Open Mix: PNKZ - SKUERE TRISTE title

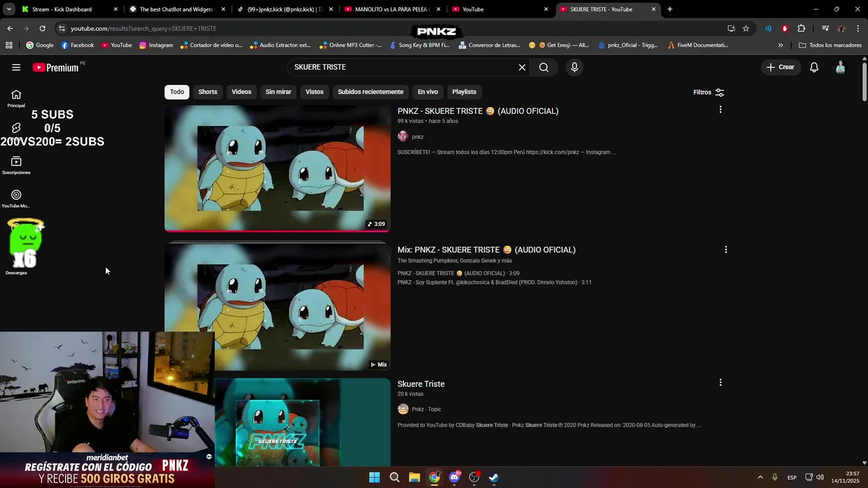[486, 250]
